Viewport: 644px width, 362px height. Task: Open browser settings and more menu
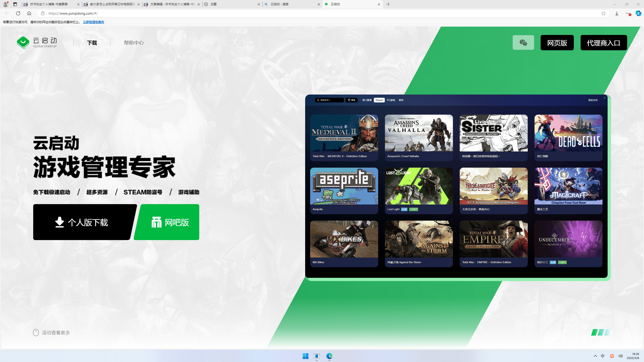tap(628, 13)
